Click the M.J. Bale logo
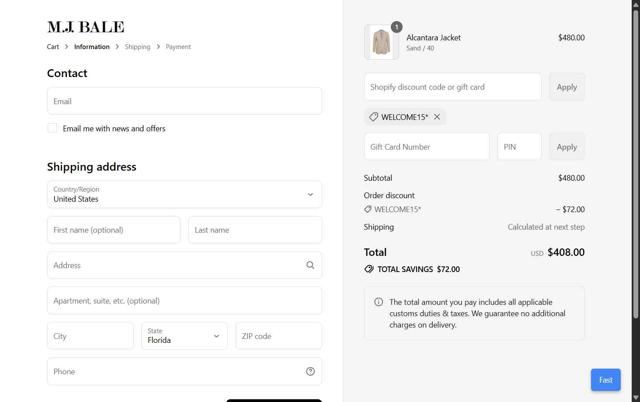This screenshot has width=640, height=402. click(86, 27)
